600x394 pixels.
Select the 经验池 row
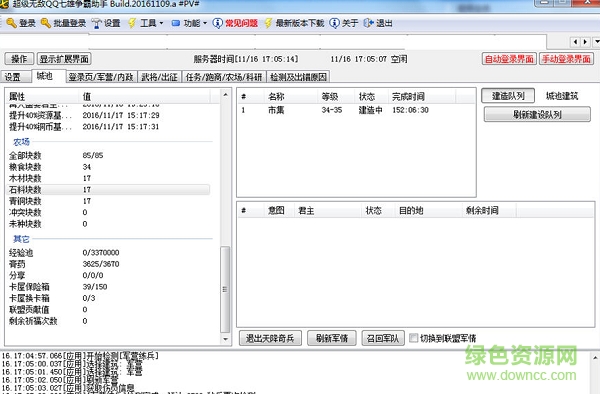pos(109,252)
